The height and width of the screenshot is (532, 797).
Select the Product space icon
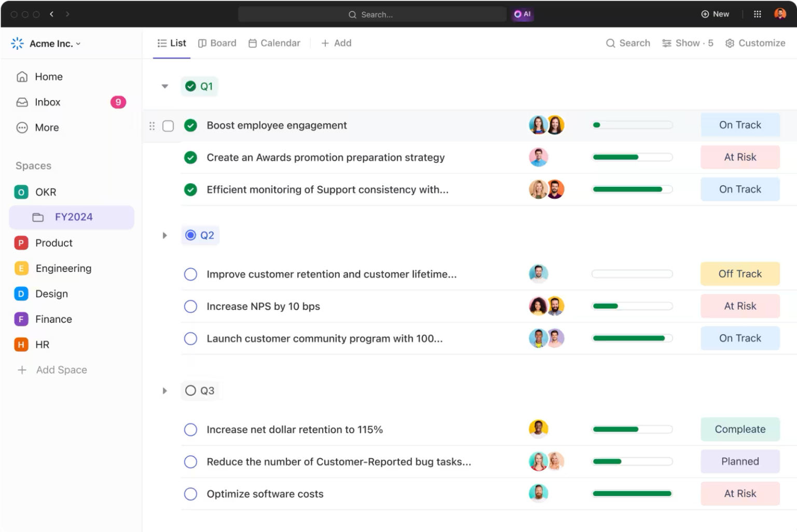point(21,242)
